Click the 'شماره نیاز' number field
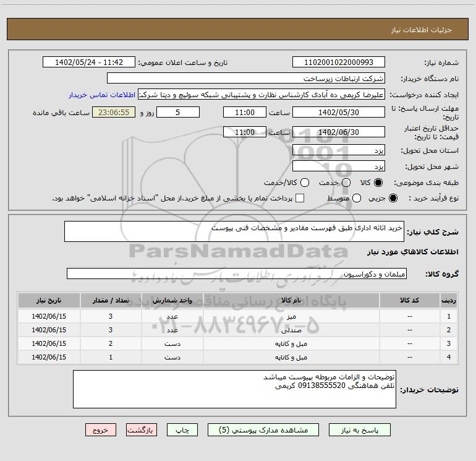This screenshot has width=476, height=461. [338, 62]
